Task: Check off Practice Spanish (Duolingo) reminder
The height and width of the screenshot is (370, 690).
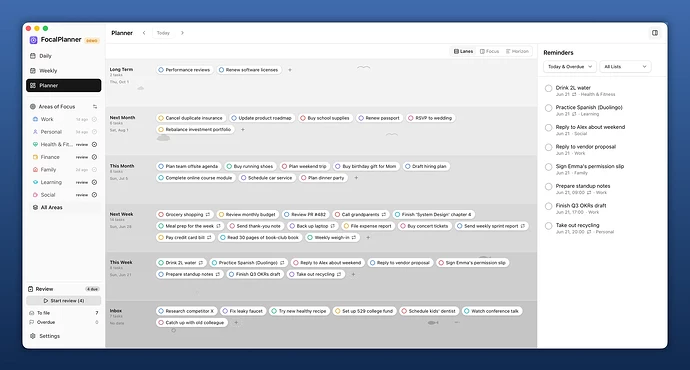Action: (x=548, y=108)
